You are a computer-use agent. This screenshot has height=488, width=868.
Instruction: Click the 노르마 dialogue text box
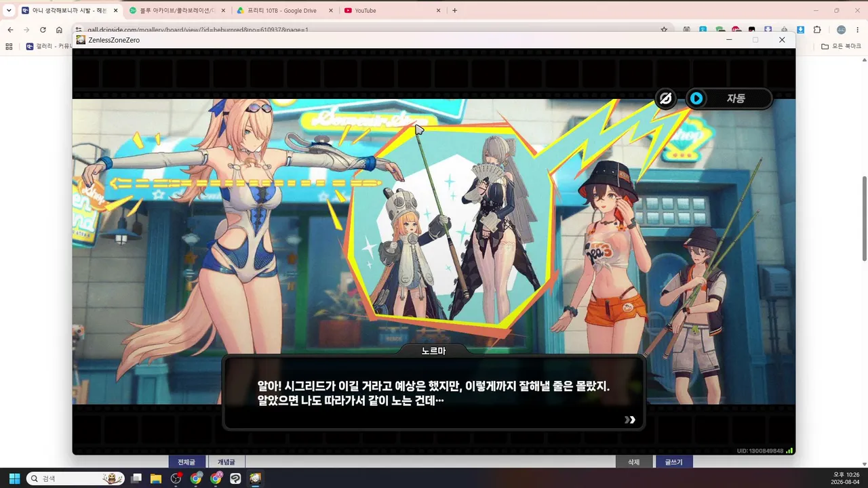coord(433,393)
